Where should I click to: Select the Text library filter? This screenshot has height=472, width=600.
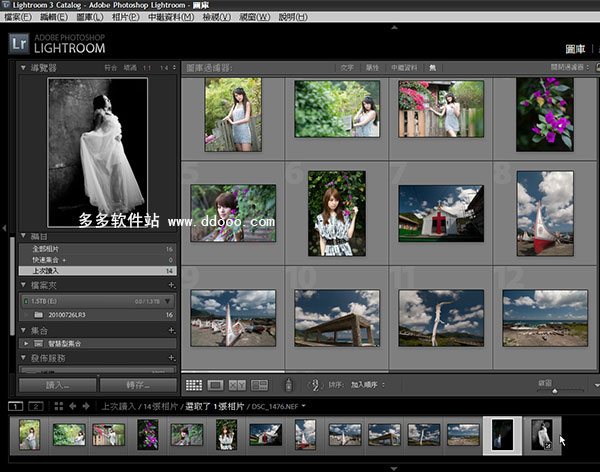coord(347,68)
